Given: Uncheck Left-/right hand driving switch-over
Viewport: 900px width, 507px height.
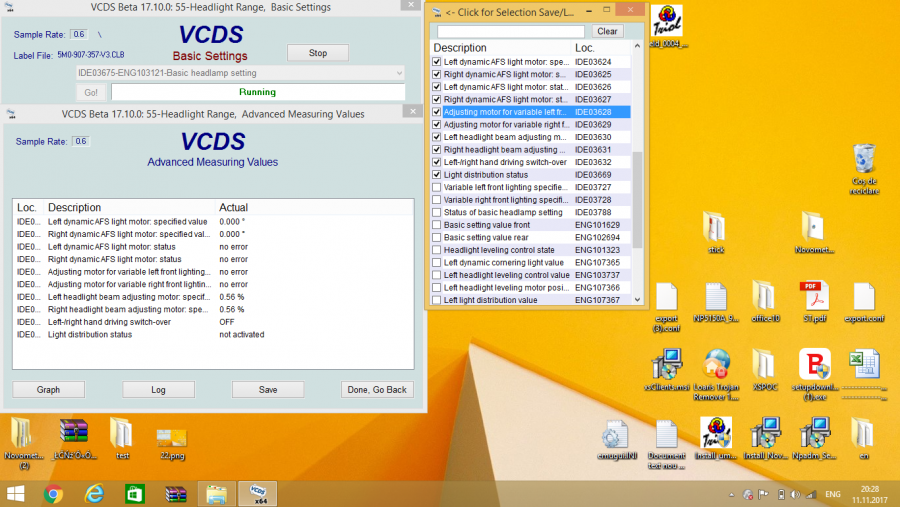Looking at the screenshot, I should pos(436,162).
